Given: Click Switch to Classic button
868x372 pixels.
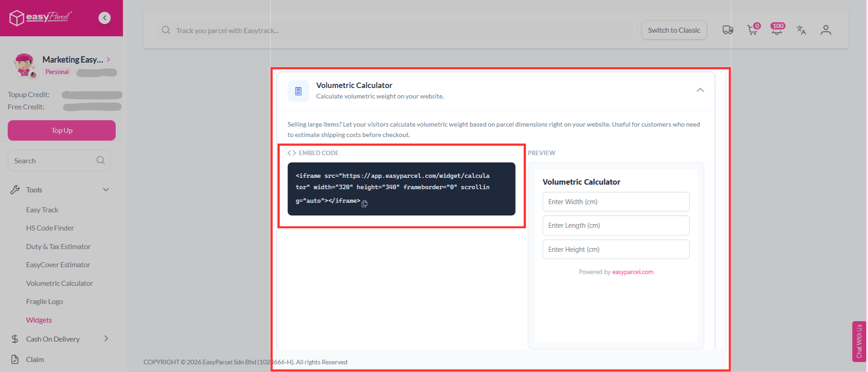Looking at the screenshot, I should click(x=674, y=30).
